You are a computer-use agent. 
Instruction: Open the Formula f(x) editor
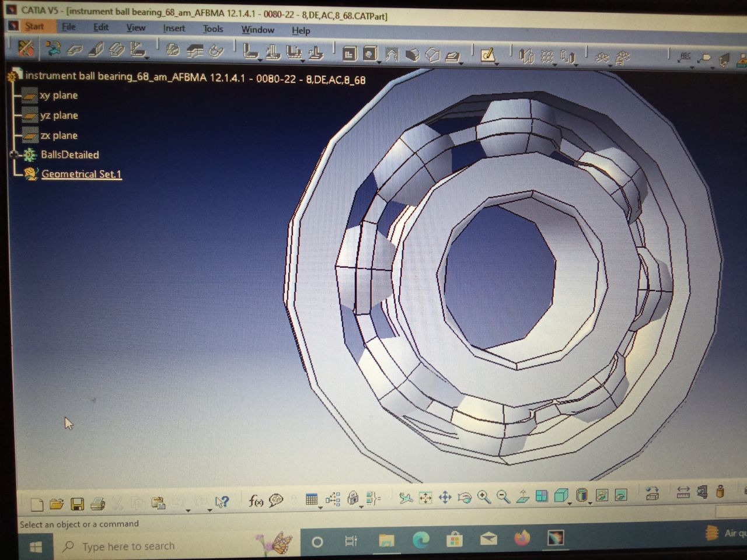click(x=256, y=501)
